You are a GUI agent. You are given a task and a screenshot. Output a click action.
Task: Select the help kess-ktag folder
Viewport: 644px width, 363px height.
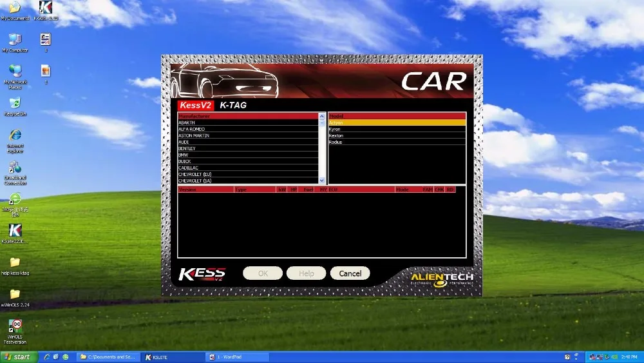tap(15, 266)
